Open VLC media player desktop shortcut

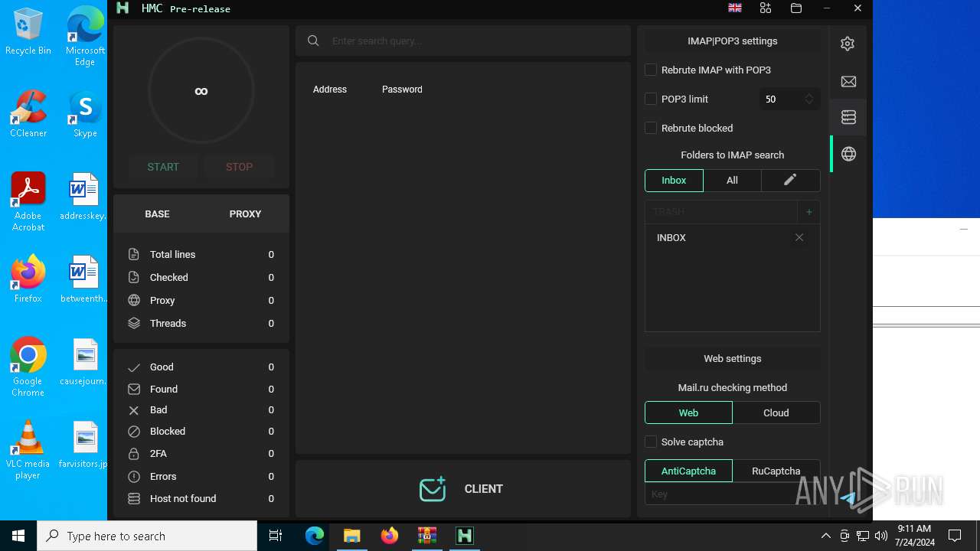28,450
